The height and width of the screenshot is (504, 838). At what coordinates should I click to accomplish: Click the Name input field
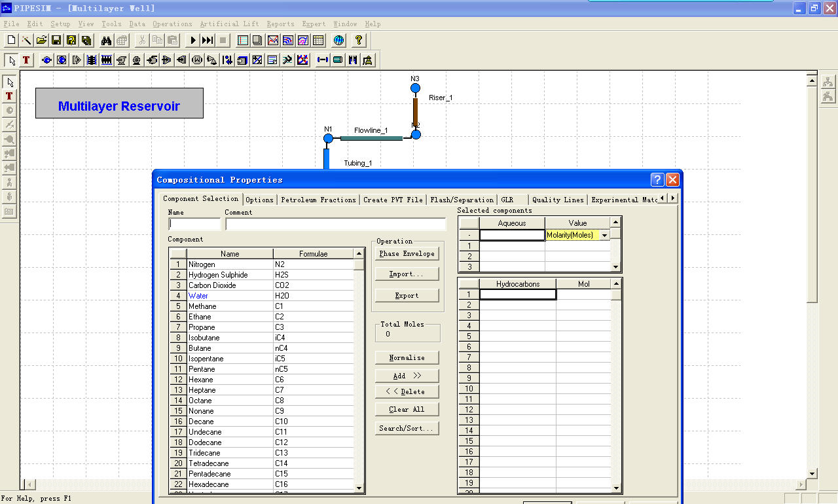pyautogui.click(x=194, y=224)
